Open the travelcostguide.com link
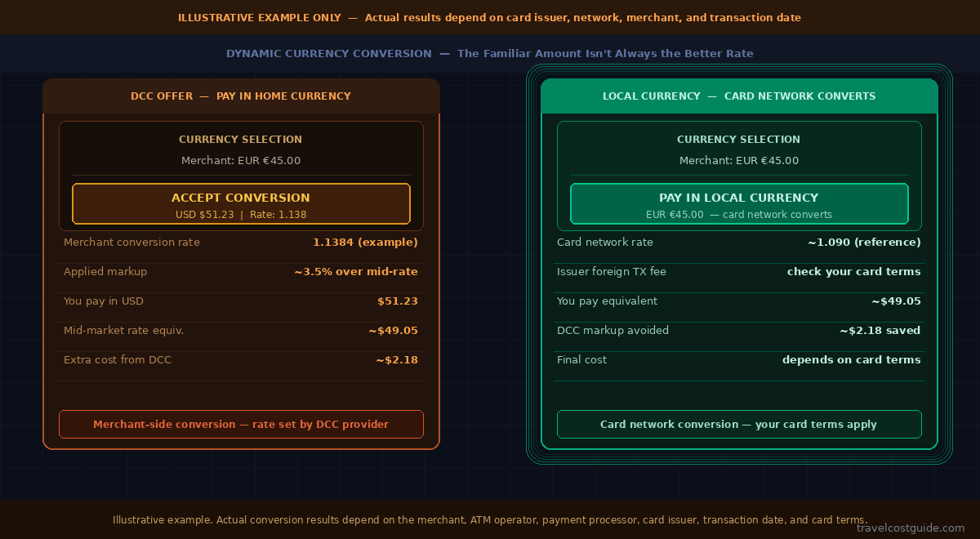 [911, 528]
